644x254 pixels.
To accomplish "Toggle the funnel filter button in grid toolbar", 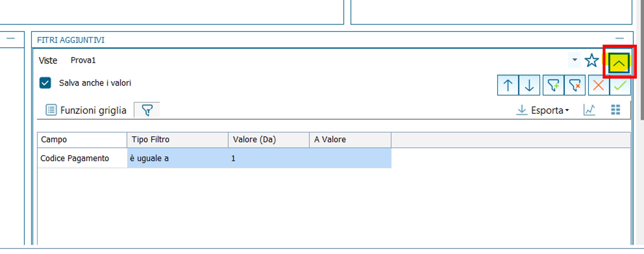I will [147, 110].
